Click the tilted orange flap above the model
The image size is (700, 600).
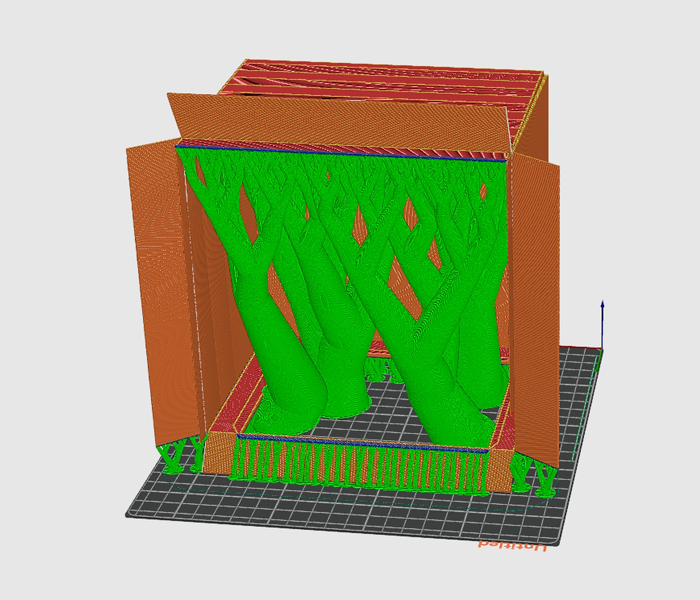coord(322,117)
